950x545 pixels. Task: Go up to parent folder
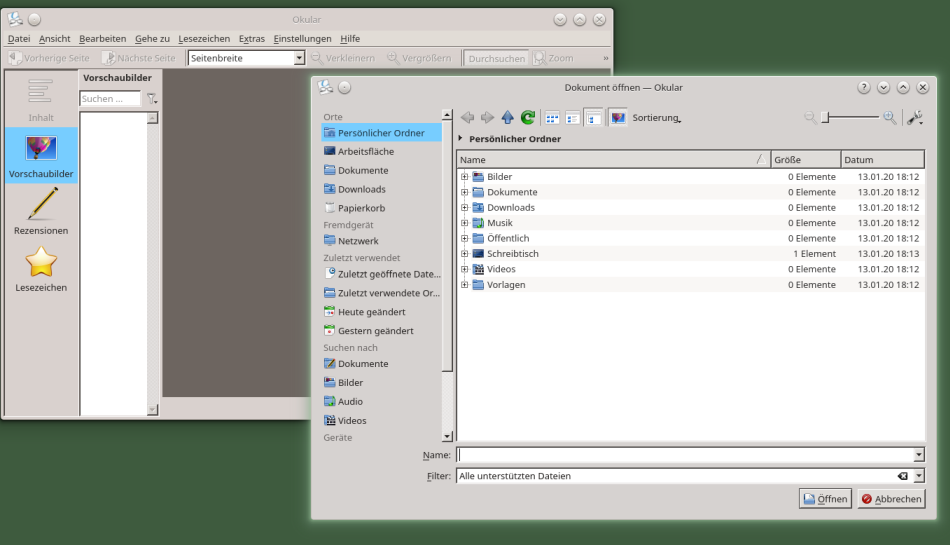[x=508, y=118]
